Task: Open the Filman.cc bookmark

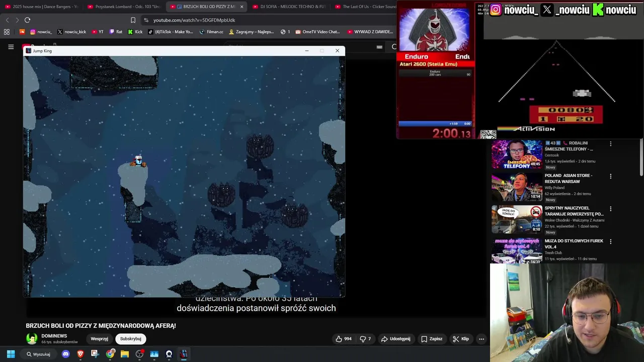Action: 211,32
